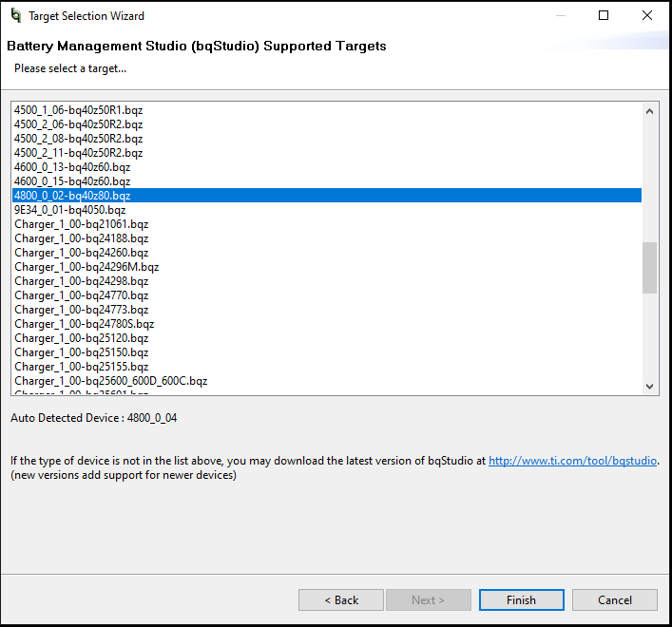
Task: Open the ti.com/tool/bqstudio link
Action: (x=572, y=461)
